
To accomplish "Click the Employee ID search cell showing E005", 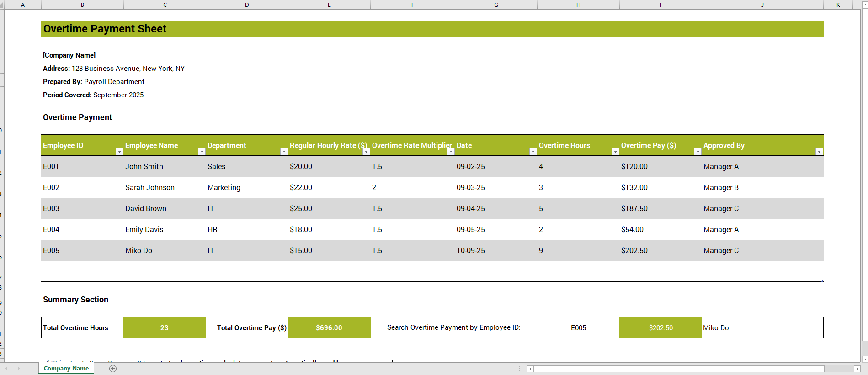I will point(578,328).
